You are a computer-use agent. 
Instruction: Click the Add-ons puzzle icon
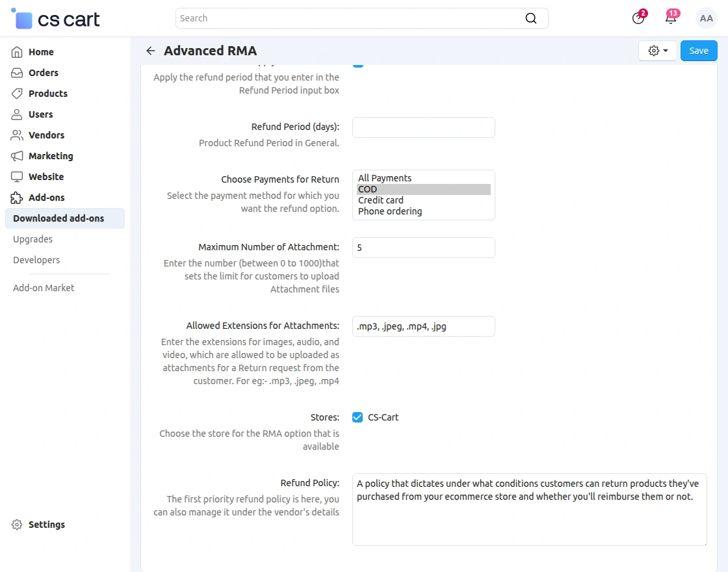point(17,198)
